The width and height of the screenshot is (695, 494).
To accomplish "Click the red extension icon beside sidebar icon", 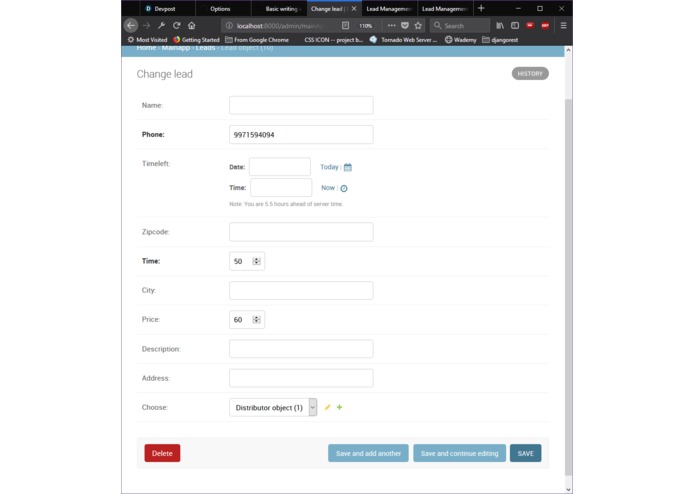I will [x=530, y=26].
